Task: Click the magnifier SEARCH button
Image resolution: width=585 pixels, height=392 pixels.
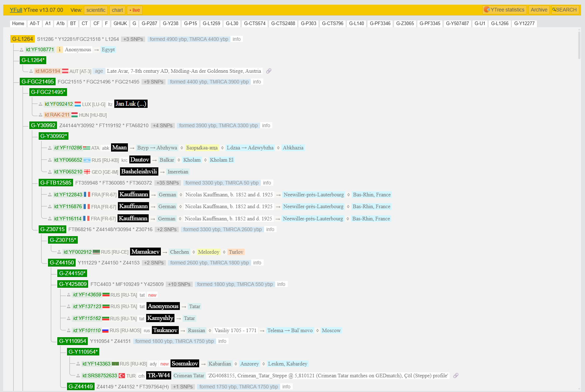Action: click(565, 10)
